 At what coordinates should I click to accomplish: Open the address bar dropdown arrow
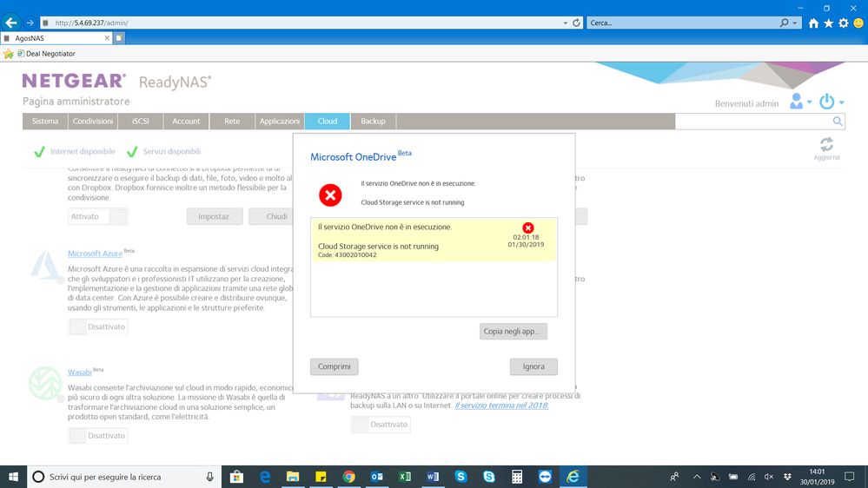click(565, 23)
